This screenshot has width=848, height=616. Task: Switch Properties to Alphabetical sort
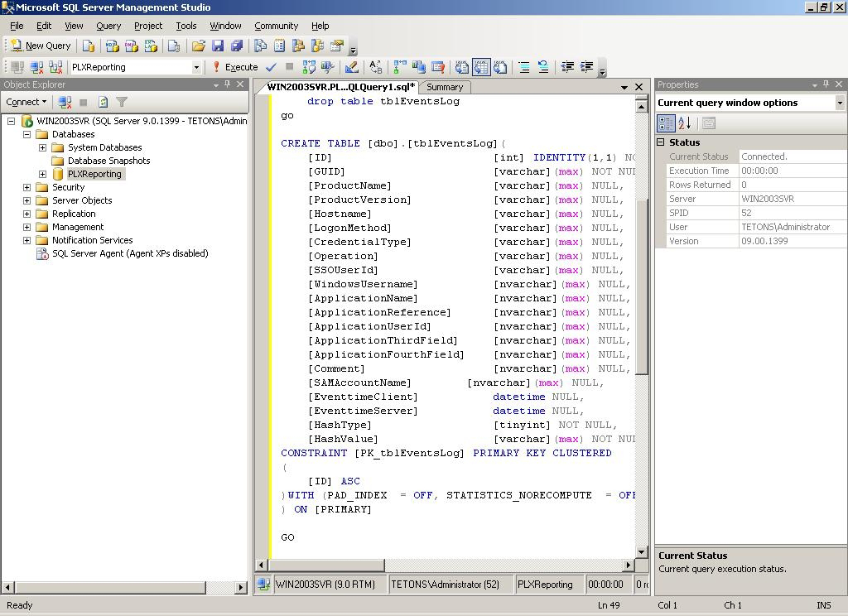point(684,123)
